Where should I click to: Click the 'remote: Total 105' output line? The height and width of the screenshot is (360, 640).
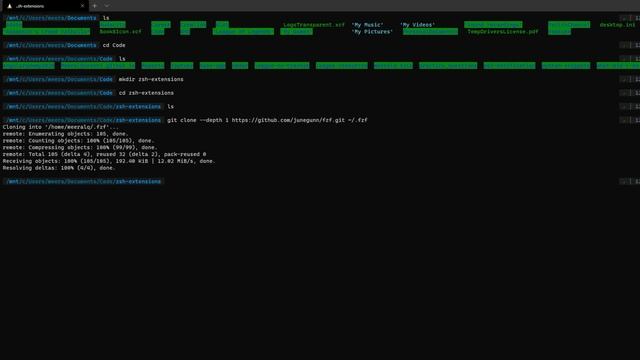point(104,154)
